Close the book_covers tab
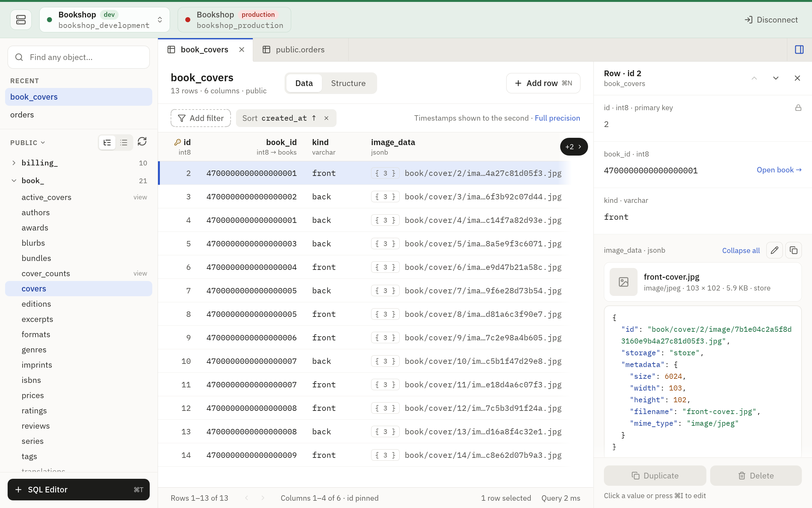Screen dimensions: 812x508 coord(242,50)
